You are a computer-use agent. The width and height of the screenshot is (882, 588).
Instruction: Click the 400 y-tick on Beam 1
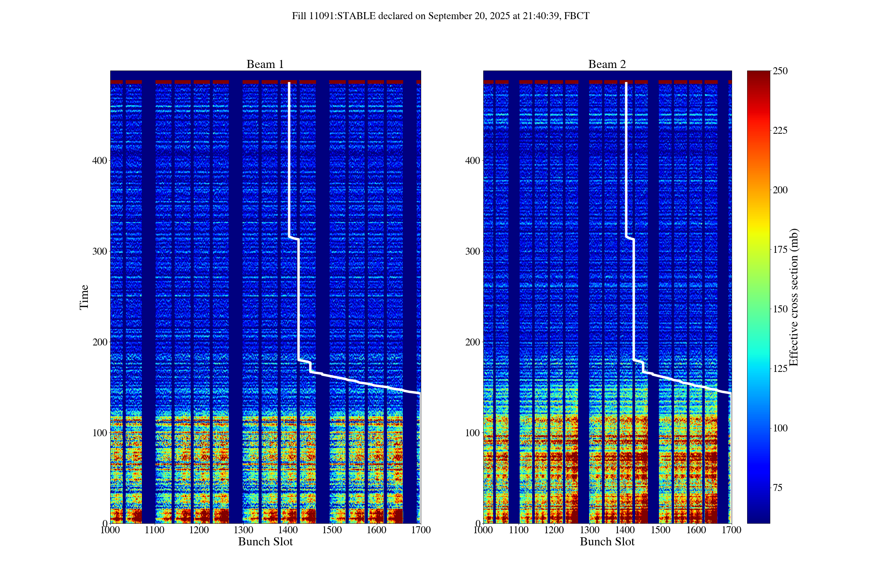[99, 161]
